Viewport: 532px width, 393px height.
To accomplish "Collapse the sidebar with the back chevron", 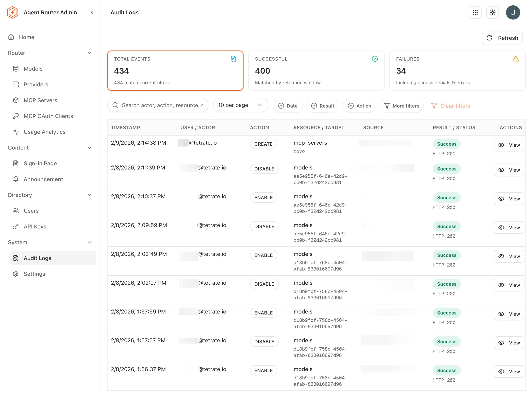I will pos(92,12).
